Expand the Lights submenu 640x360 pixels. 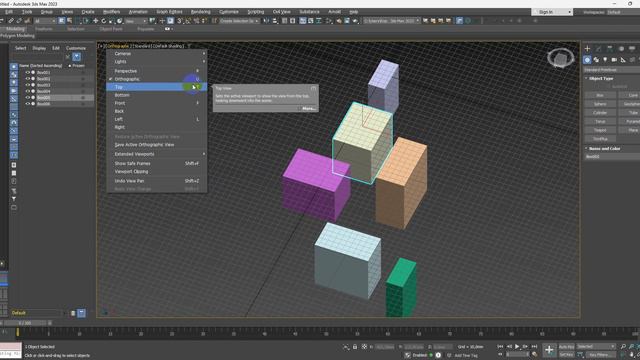[156, 62]
